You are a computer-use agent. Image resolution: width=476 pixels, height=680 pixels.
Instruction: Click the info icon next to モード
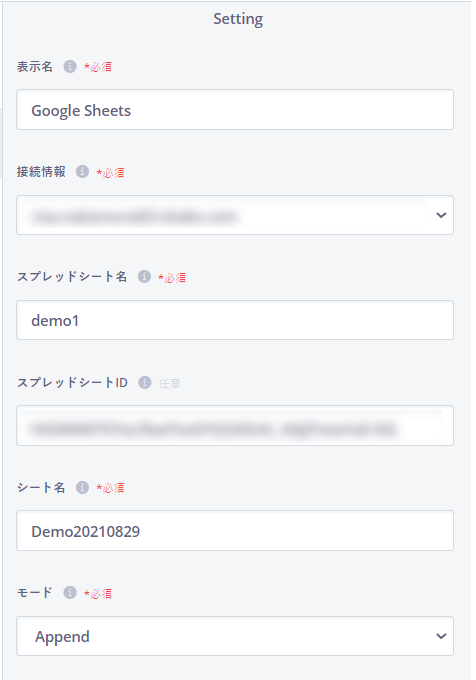(x=70, y=592)
